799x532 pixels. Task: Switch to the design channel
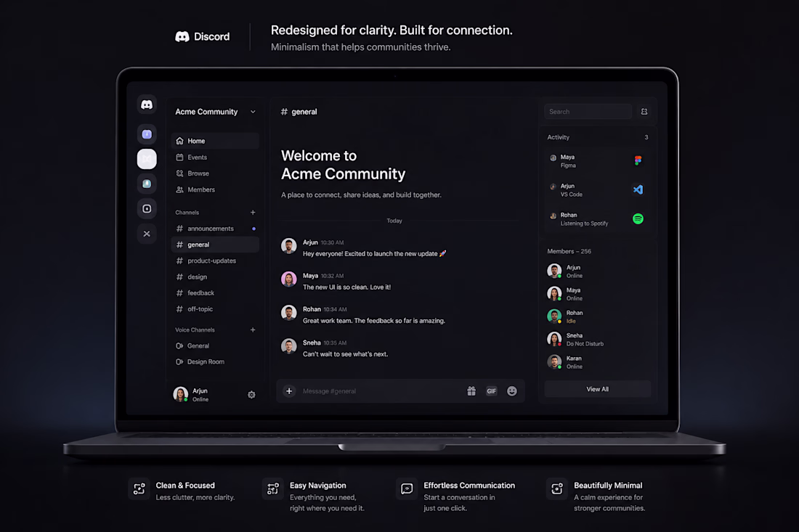pyautogui.click(x=215, y=277)
